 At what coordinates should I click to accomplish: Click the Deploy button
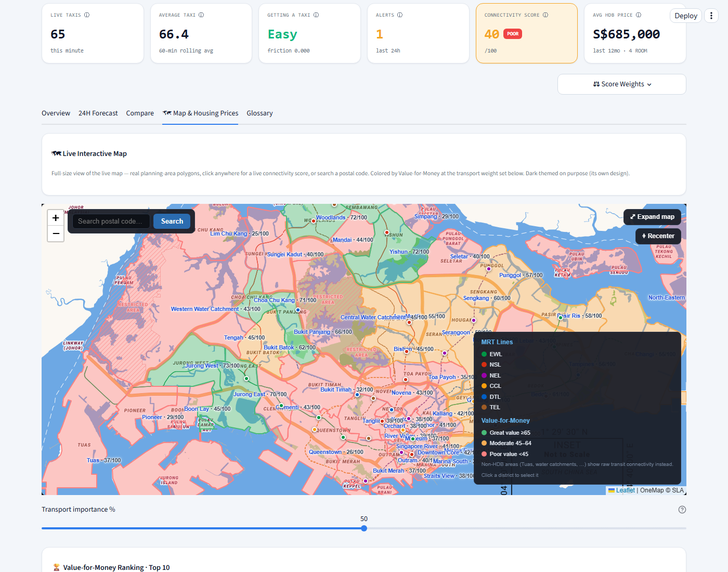point(686,16)
